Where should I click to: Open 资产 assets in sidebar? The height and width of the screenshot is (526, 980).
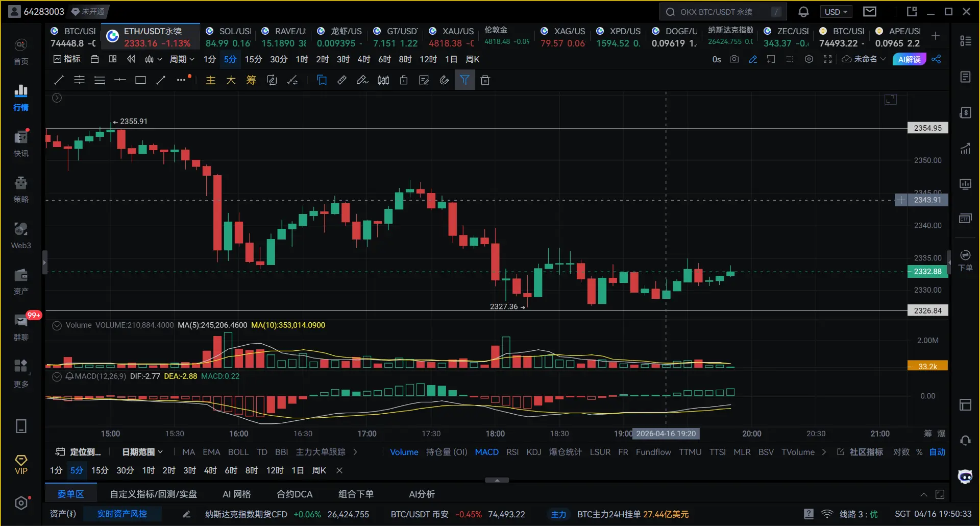[21, 281]
